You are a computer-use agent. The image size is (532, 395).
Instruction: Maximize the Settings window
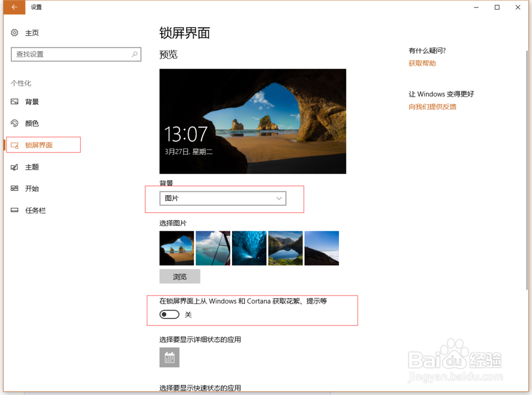(x=497, y=7)
